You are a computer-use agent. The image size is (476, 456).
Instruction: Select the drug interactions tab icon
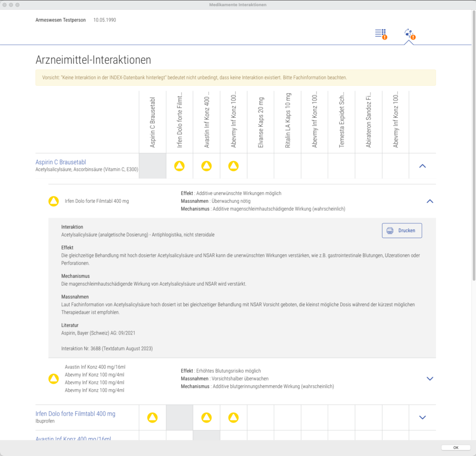(x=410, y=34)
